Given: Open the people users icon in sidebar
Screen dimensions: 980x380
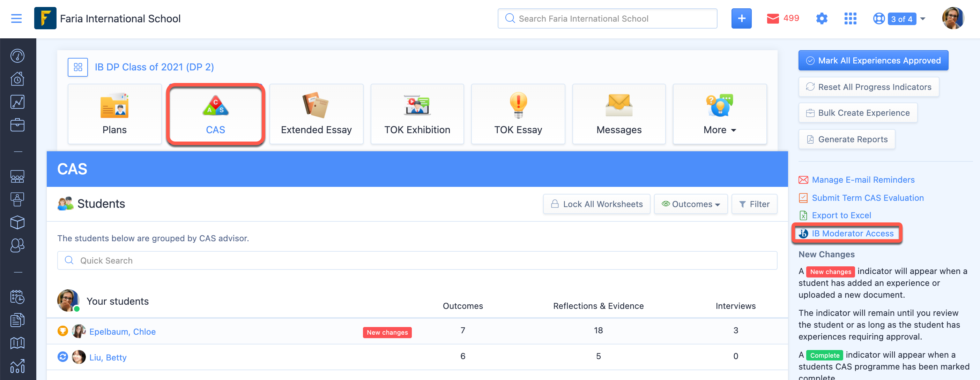Looking at the screenshot, I should click(17, 245).
